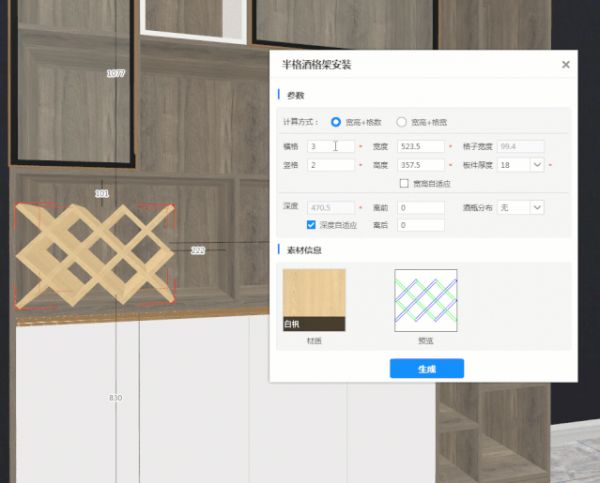Open the 板件厚度 dropdown

pos(537,164)
